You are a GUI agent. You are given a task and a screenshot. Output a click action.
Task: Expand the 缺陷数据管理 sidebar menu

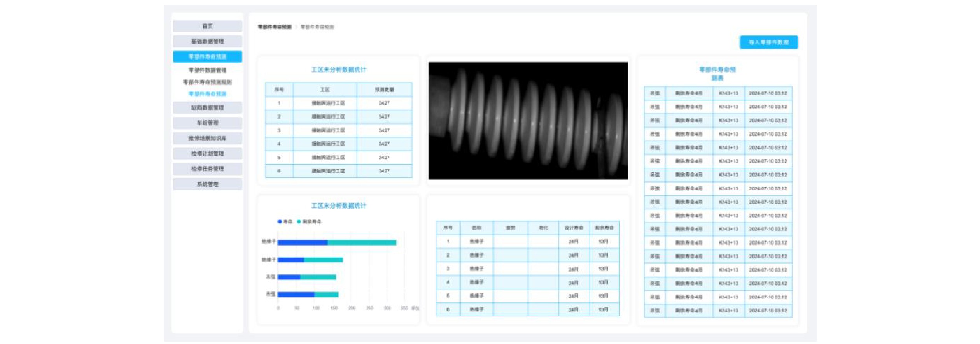[x=207, y=108]
